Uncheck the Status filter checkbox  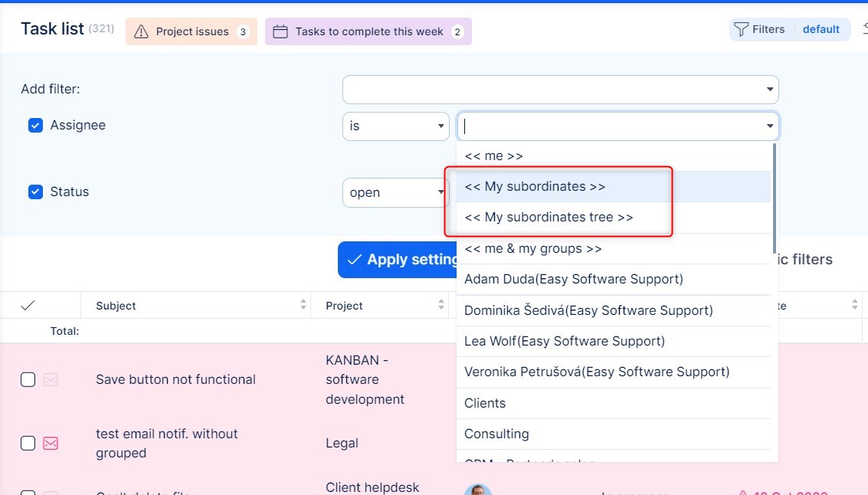pyautogui.click(x=35, y=192)
